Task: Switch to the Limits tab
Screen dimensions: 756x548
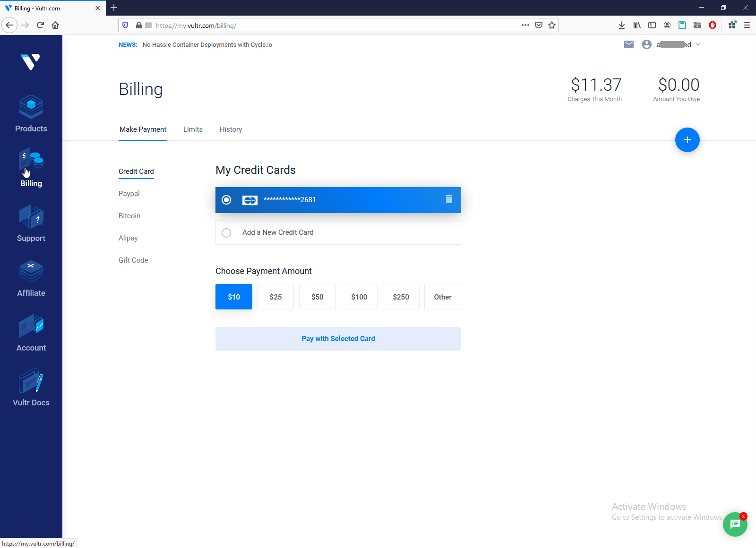Action: point(193,129)
